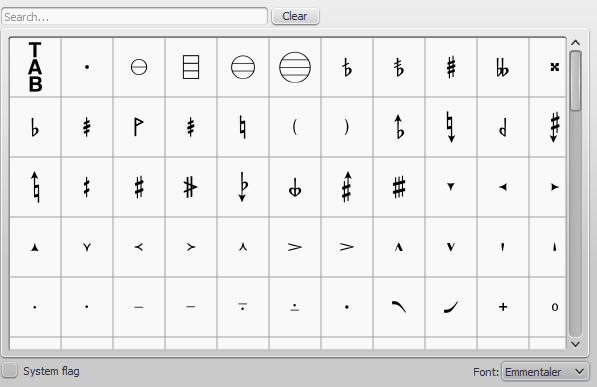The image size is (597, 387).
Task: Select the upward curved fall line symbol
Action: click(451, 307)
